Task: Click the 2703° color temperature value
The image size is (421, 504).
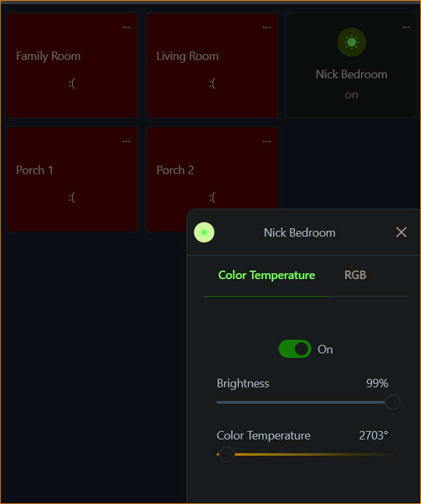Action: click(373, 436)
